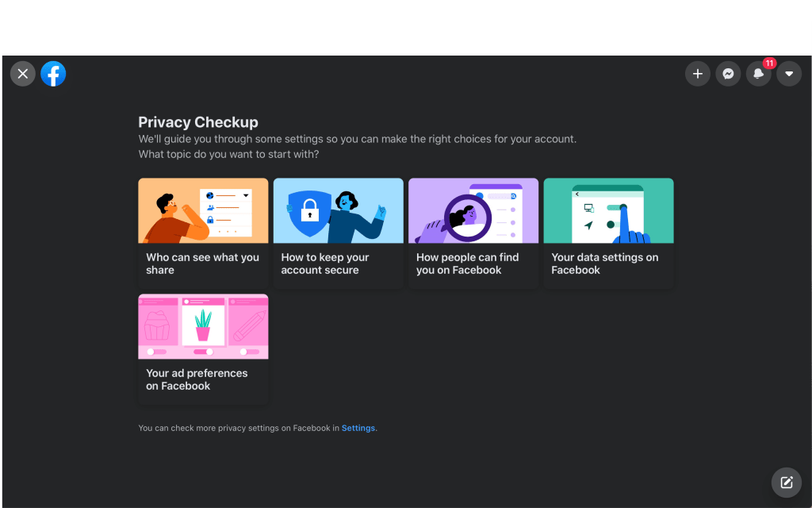Expand the Account dropdown arrow
The height and width of the screenshot is (508, 812).
click(789, 74)
